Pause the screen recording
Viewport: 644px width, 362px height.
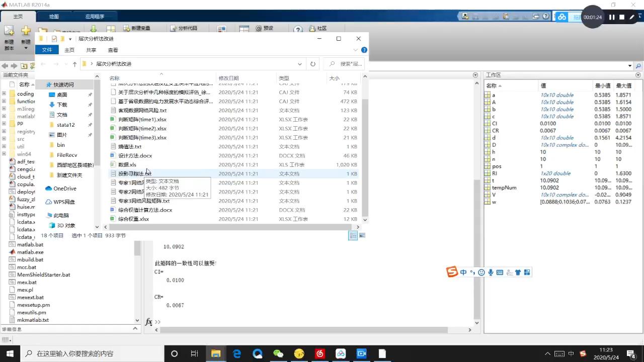(x=611, y=17)
